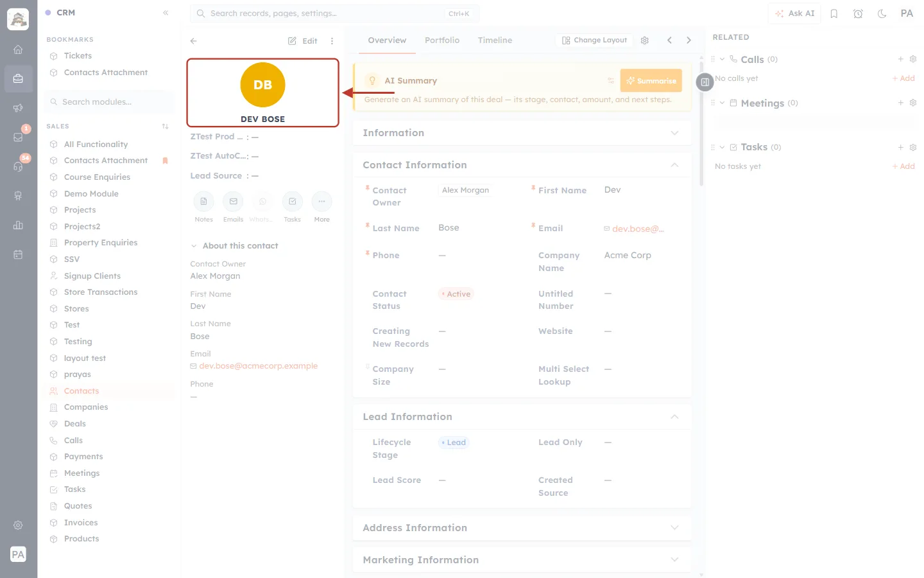924x578 pixels.
Task: Open inbox icon with notification badge
Action: (x=18, y=137)
